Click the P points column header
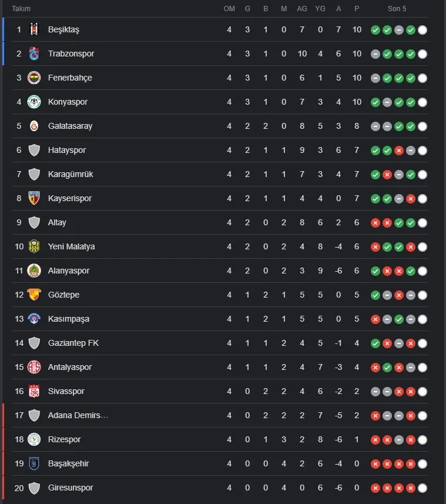Viewport: 446px width, 504px height. (357, 9)
